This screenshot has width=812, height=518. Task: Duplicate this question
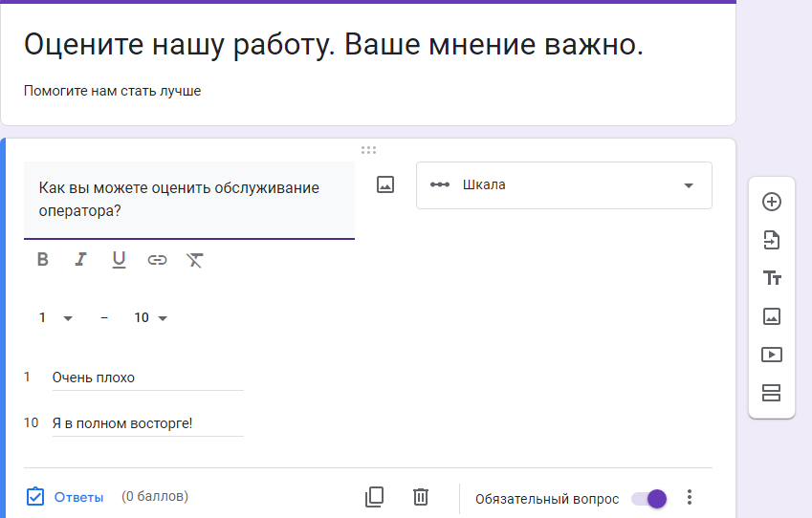tap(374, 497)
